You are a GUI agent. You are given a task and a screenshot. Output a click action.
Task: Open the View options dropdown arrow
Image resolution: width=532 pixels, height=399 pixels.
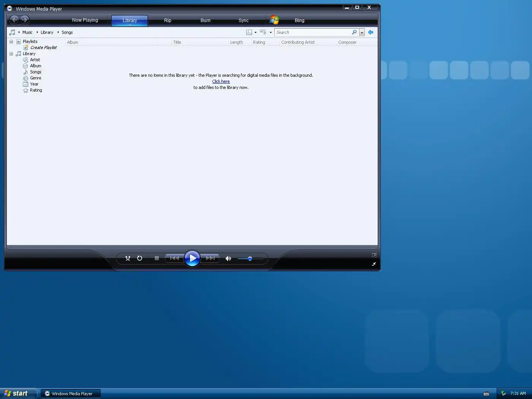(x=271, y=33)
